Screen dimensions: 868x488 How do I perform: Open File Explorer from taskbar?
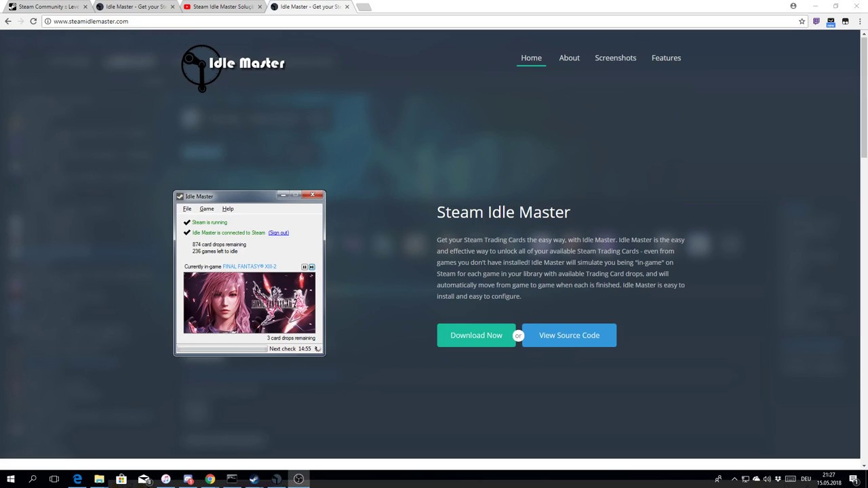[99, 479]
